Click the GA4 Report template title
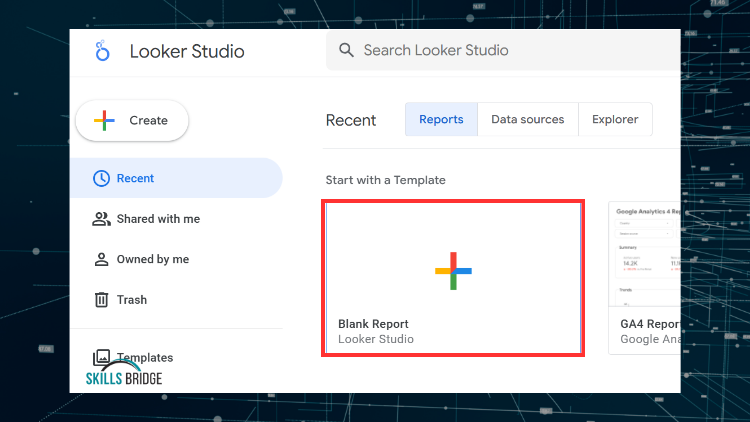Image resolution: width=750 pixels, height=422 pixels. tap(648, 324)
